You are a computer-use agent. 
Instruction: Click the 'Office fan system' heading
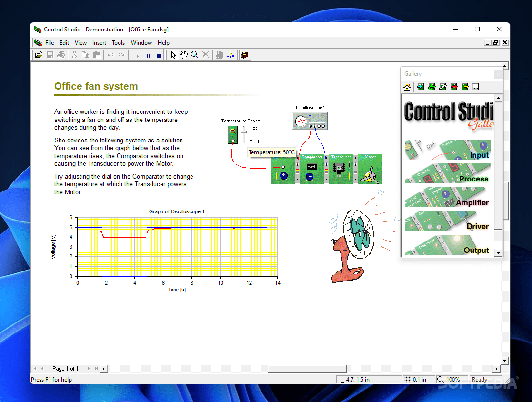click(x=96, y=86)
